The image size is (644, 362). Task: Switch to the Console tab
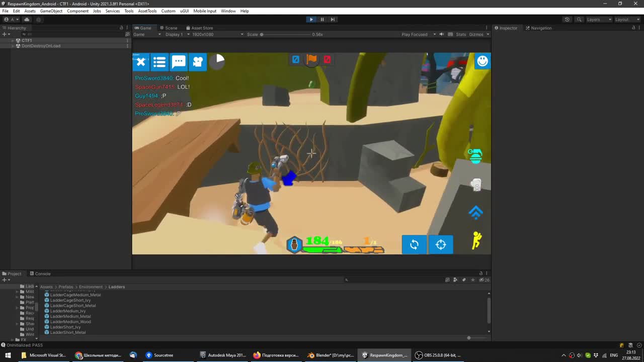[x=42, y=274]
